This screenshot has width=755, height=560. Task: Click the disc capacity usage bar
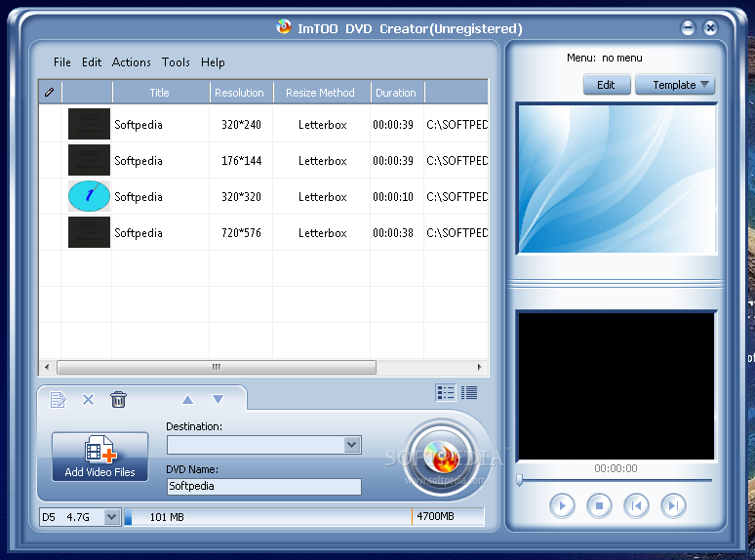tap(304, 517)
